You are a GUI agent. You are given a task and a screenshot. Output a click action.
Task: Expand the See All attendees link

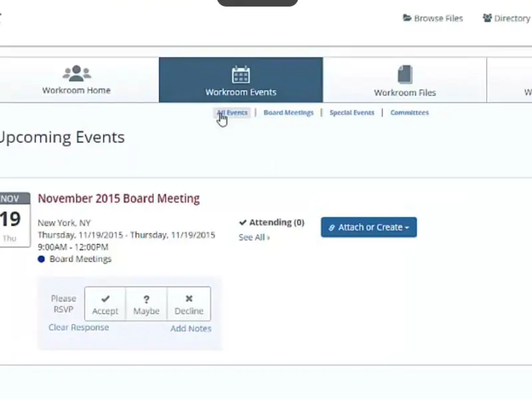tap(254, 237)
